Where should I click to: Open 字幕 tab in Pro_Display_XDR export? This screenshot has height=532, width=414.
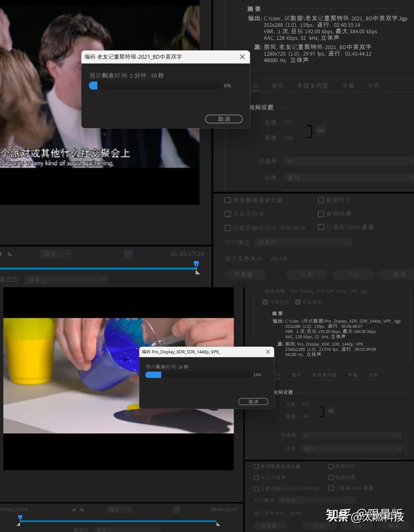coord(352,375)
